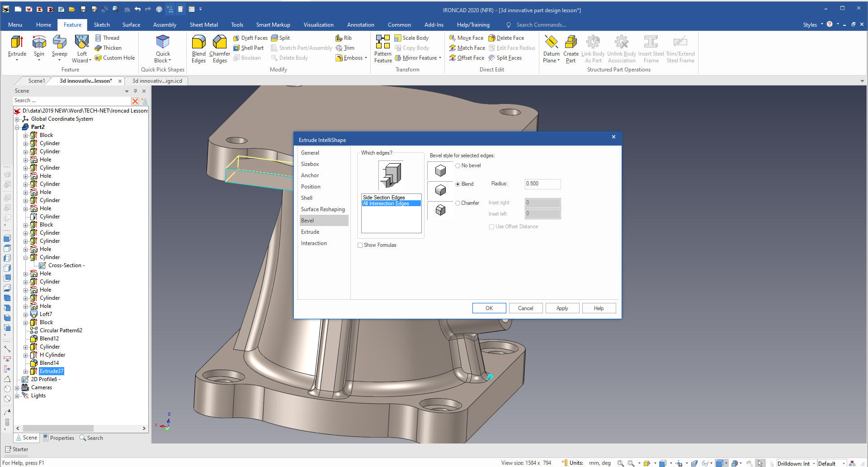Open the Surface Reshaping dialog page

[323, 209]
